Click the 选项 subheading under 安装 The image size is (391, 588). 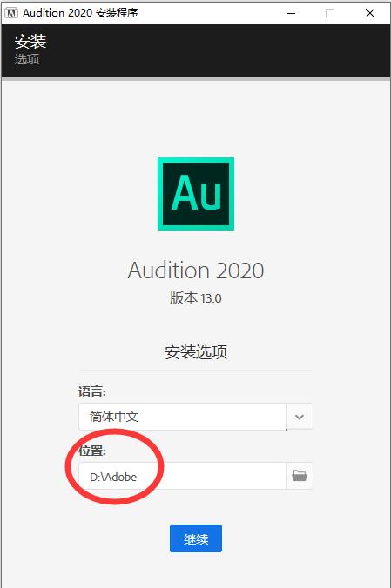pyautogui.click(x=27, y=59)
